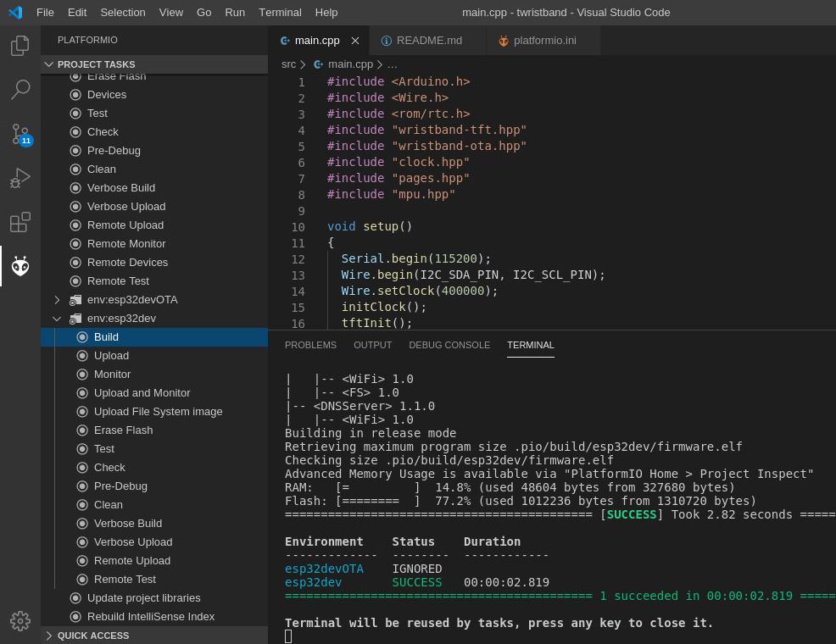836x644 pixels.
Task: Open the Terminal menu
Action: [x=280, y=12]
